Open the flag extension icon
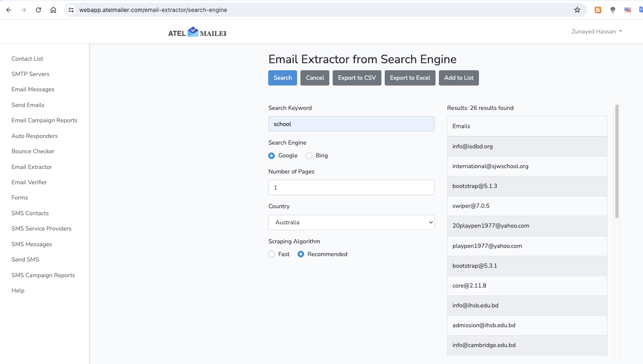 pos(628,10)
